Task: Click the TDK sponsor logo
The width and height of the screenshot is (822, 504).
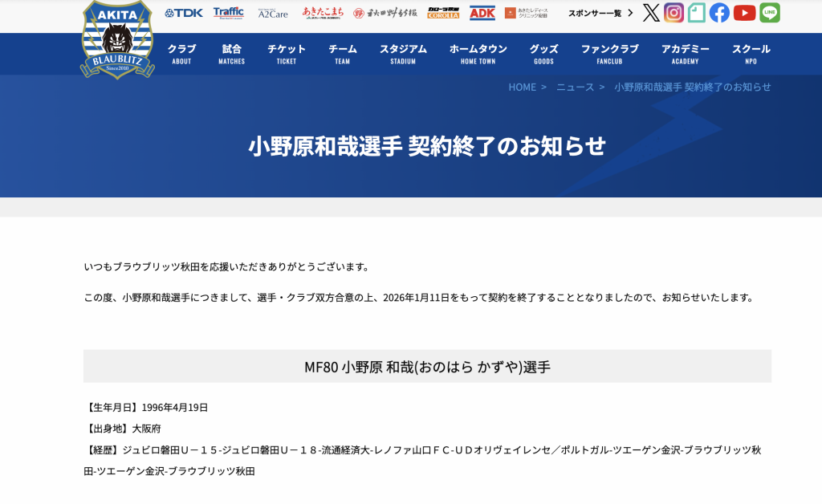Action: (x=184, y=13)
